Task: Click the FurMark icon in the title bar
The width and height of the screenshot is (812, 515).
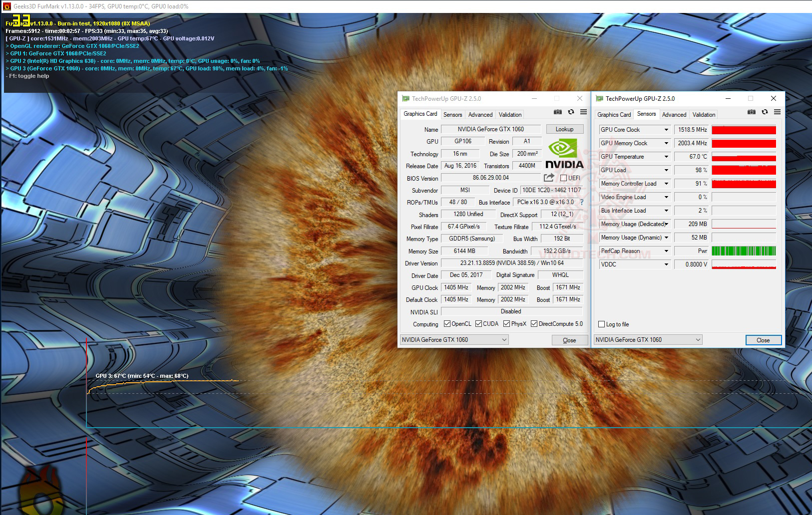Action: [x=7, y=6]
